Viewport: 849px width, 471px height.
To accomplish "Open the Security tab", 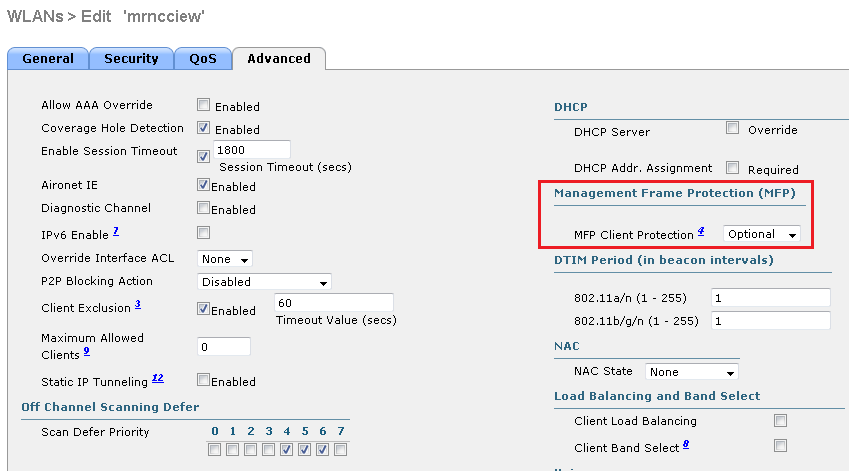I will pos(131,59).
